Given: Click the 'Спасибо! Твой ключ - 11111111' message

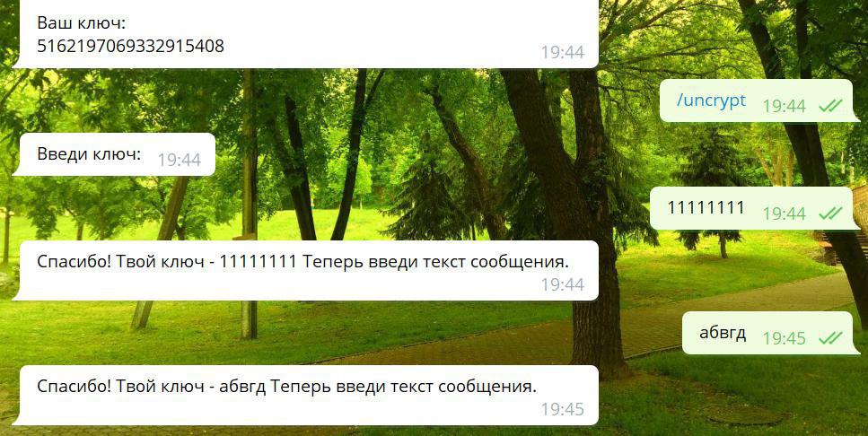Looking at the screenshot, I should [305, 271].
